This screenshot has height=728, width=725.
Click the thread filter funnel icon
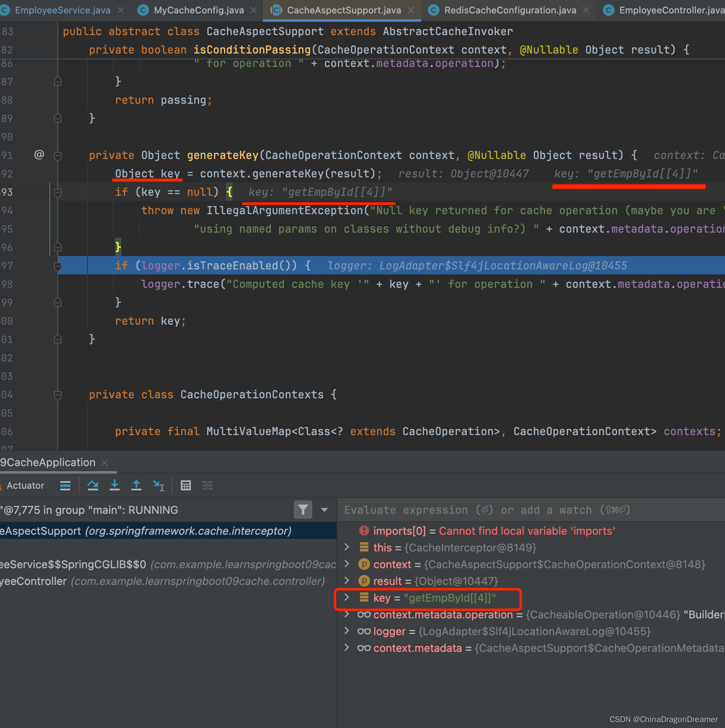[303, 510]
